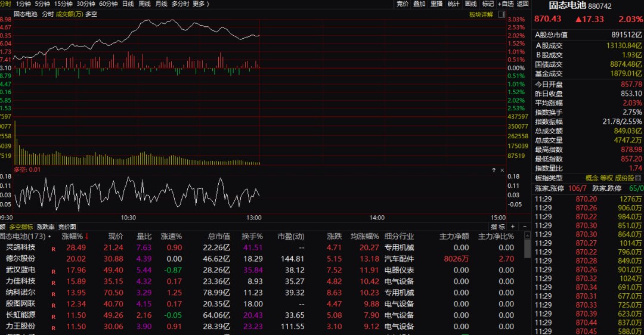Click the small square icon beside 板块详解

[x=501, y=14]
